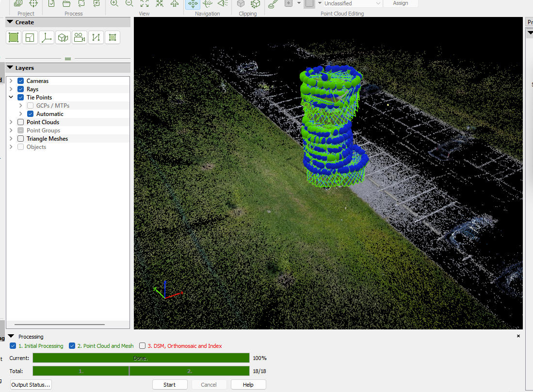The height and width of the screenshot is (392, 533).
Task: Click the Assign button in Point Cloud Editing
Action: point(401,4)
